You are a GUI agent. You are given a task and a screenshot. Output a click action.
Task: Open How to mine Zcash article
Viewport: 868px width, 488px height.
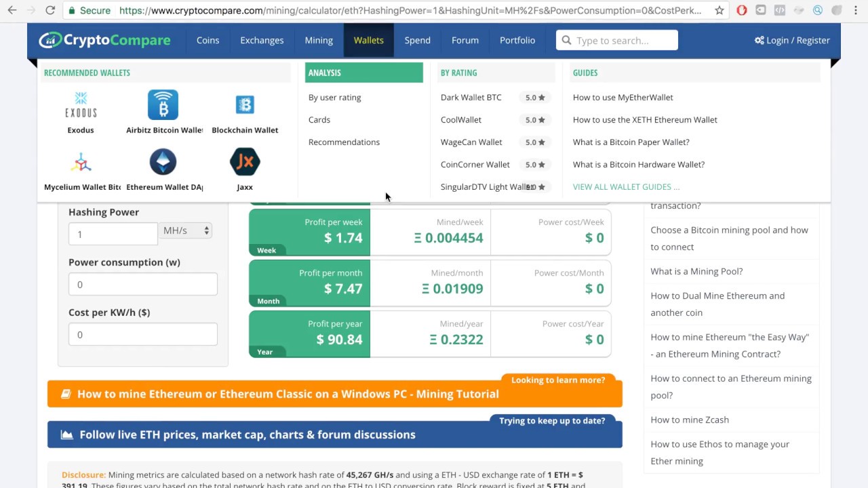690,420
